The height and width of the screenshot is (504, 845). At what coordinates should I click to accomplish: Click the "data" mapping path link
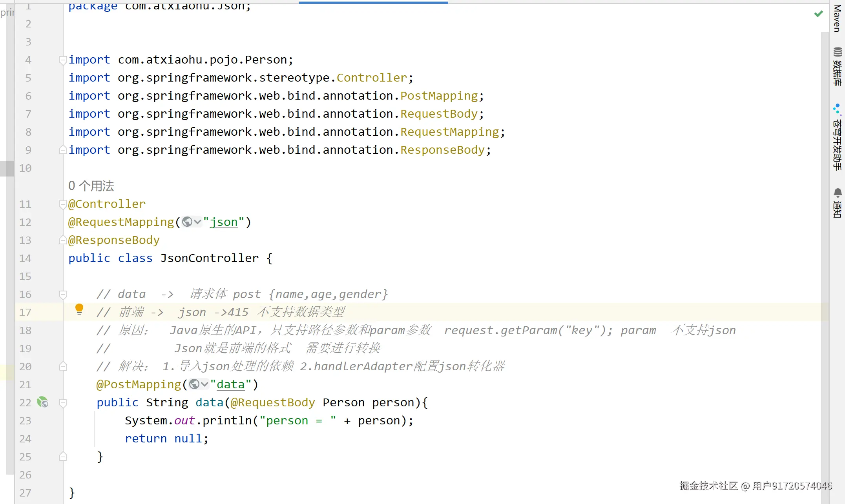click(x=231, y=384)
